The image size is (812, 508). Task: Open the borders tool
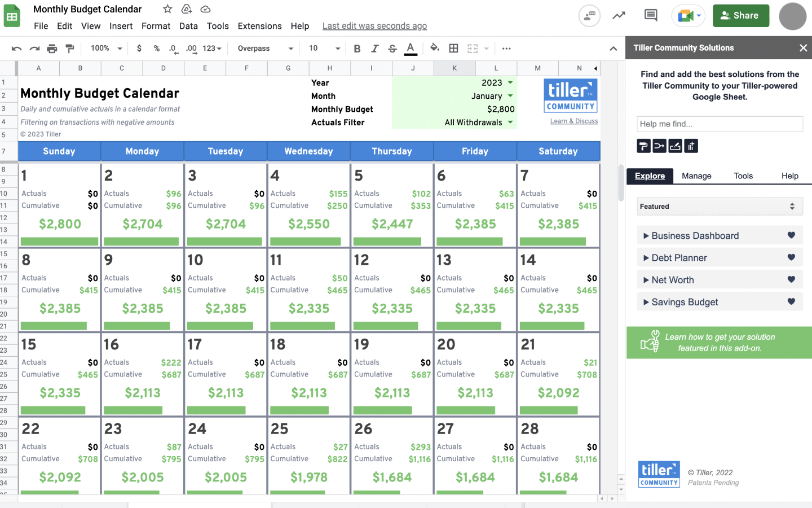[454, 49]
